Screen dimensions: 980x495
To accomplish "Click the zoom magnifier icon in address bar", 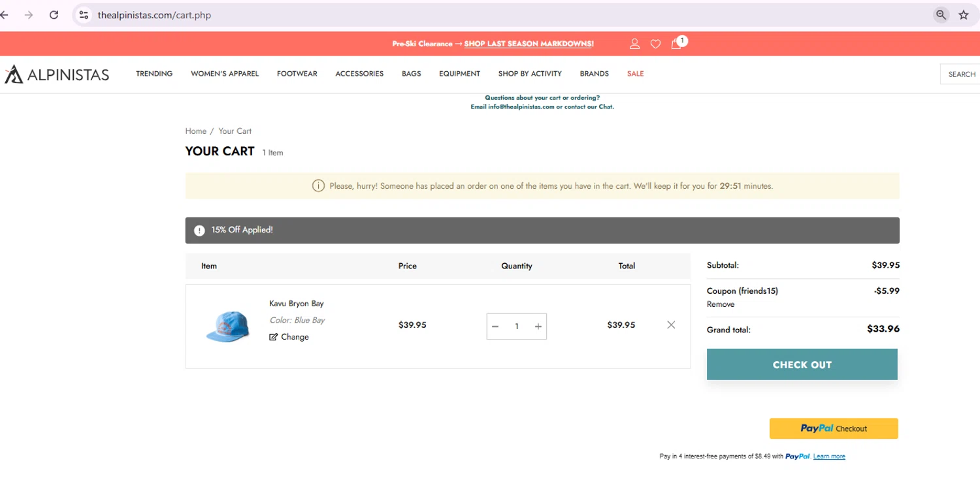I will tap(941, 14).
